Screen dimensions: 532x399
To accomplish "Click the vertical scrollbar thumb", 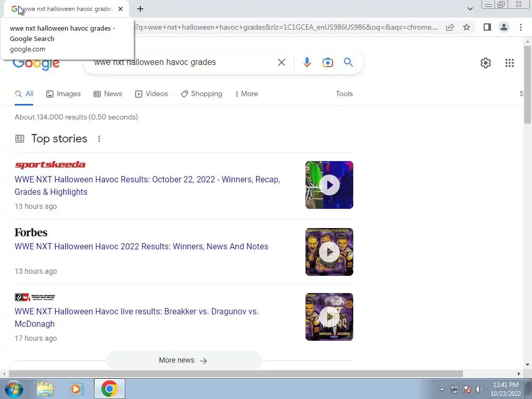I will point(527,84).
